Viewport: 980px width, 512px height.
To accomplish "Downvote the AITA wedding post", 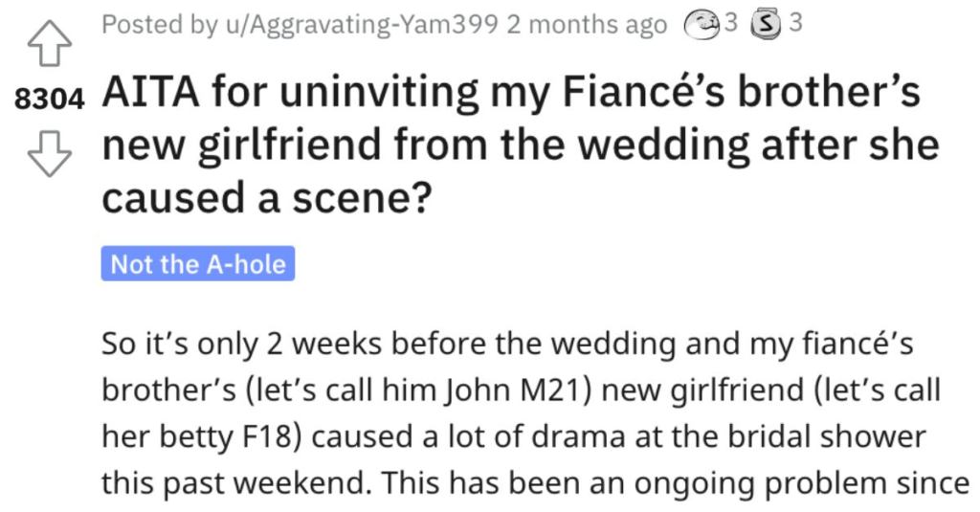I will 50,154.
